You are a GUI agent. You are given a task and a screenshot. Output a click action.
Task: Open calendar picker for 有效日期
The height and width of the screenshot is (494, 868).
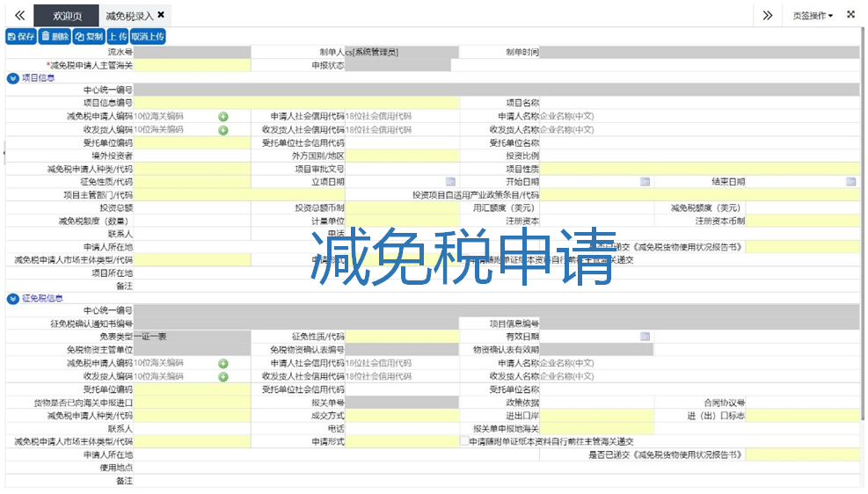pyautogui.click(x=645, y=337)
